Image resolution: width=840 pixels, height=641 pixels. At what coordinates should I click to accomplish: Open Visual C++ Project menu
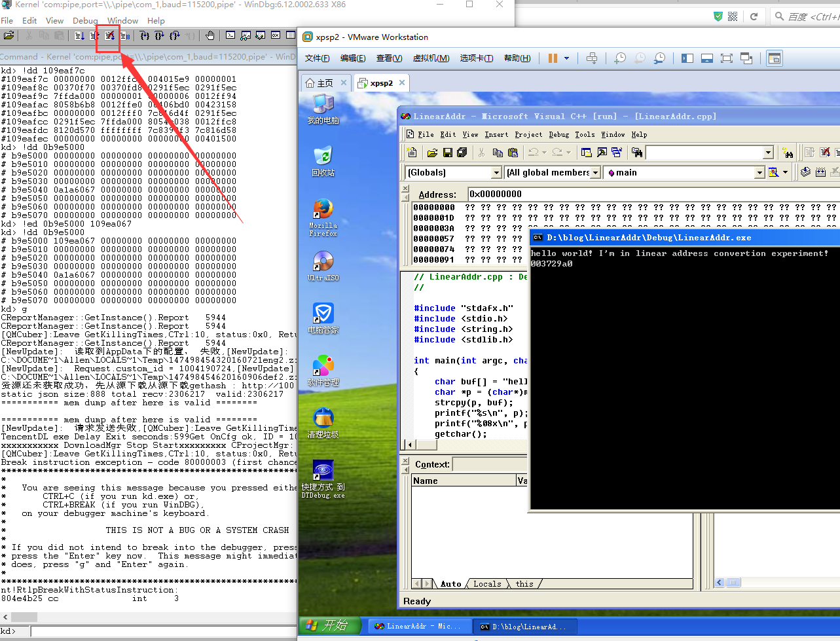click(x=528, y=134)
